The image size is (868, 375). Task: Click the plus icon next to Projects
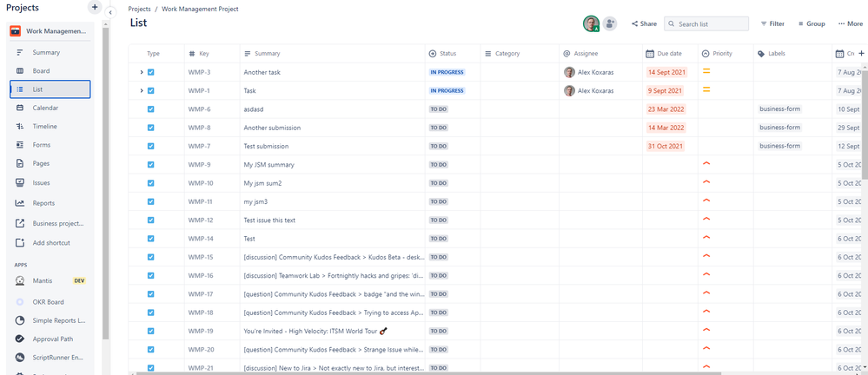[95, 7]
